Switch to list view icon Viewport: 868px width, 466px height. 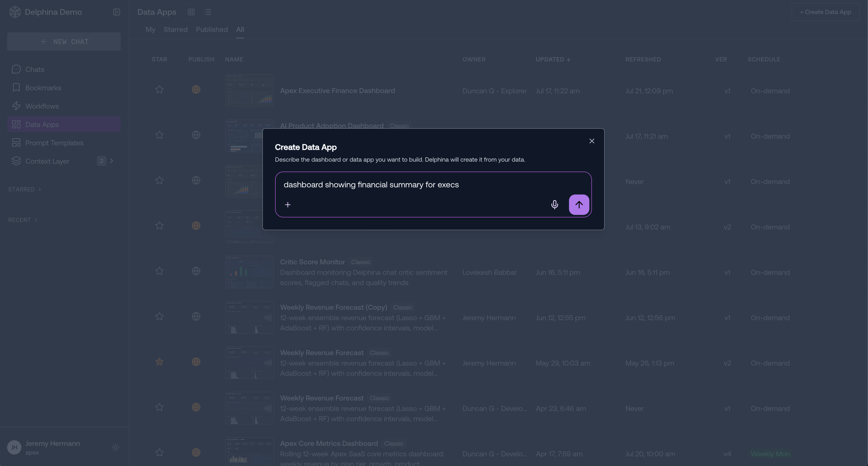coord(208,12)
